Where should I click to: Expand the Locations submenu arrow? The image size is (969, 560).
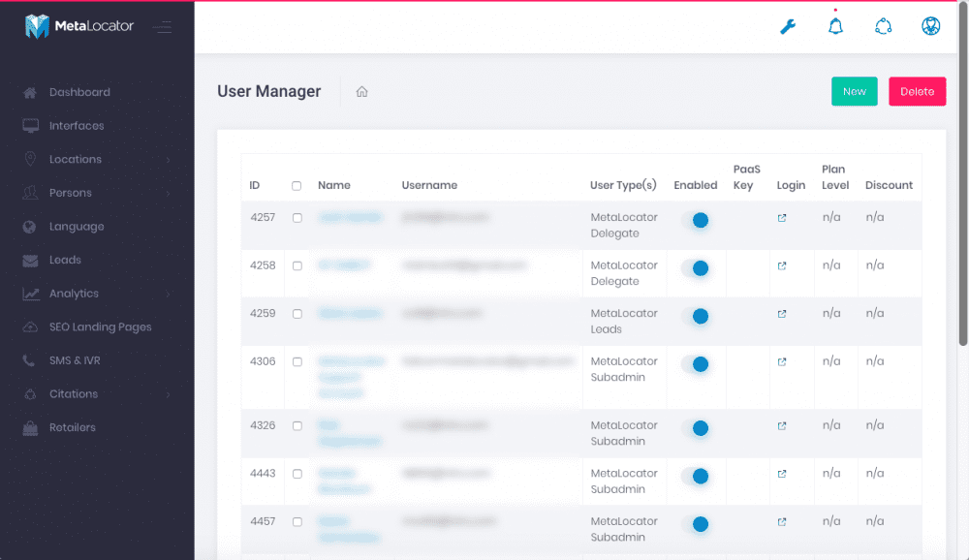[168, 160]
